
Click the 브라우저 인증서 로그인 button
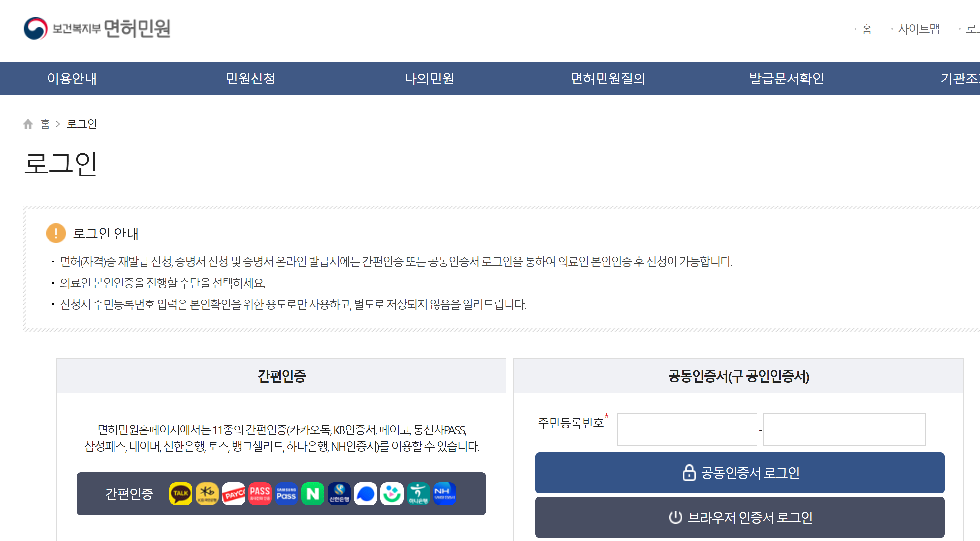[739, 517]
